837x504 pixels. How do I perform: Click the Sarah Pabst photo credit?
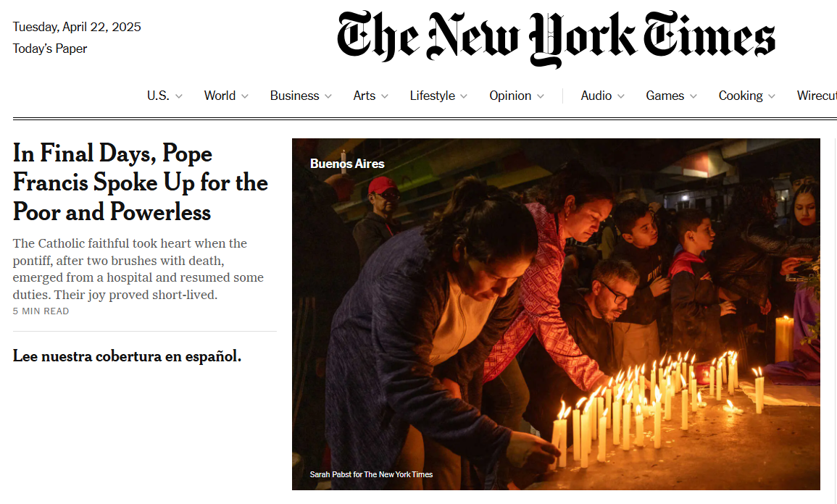tap(371, 474)
